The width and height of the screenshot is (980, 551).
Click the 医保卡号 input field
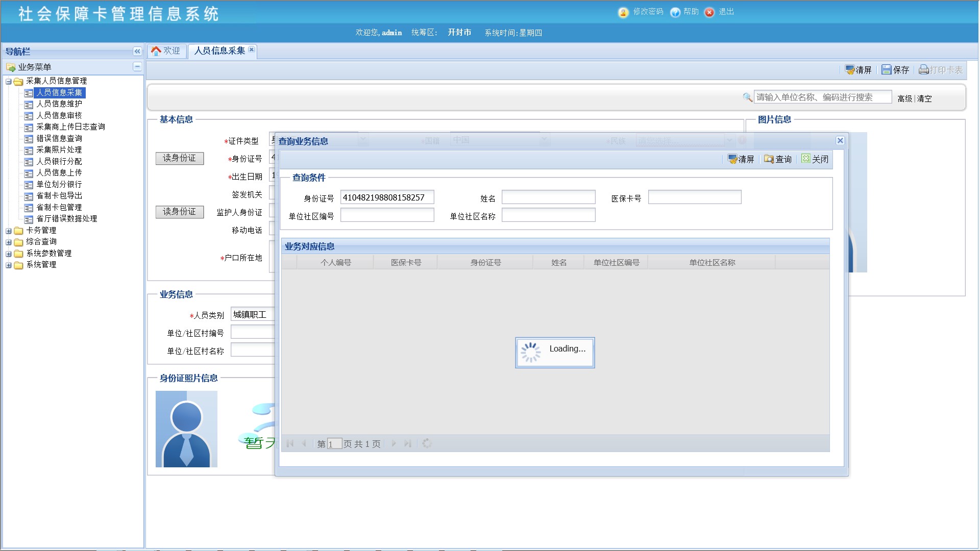coord(695,197)
